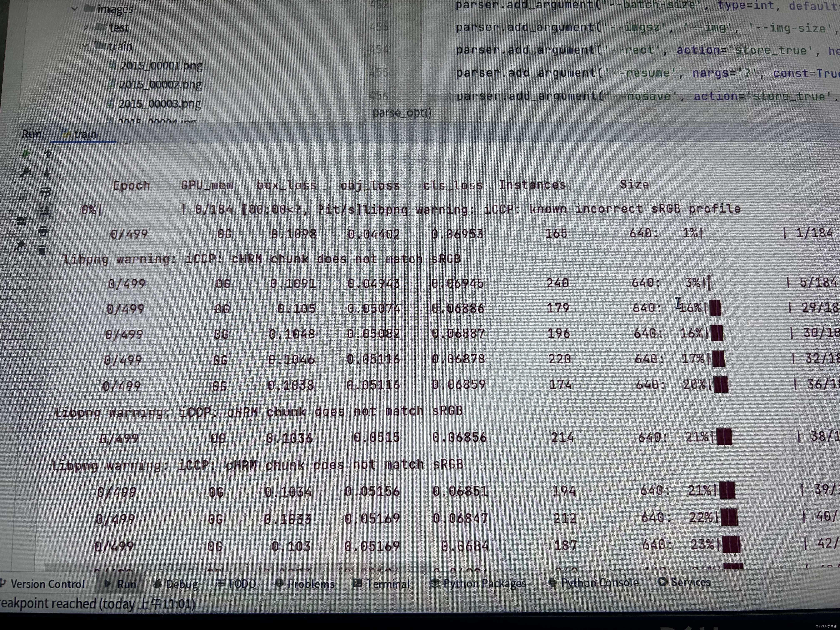Click the Instances column header text
This screenshot has height=630, width=840.
click(x=532, y=185)
